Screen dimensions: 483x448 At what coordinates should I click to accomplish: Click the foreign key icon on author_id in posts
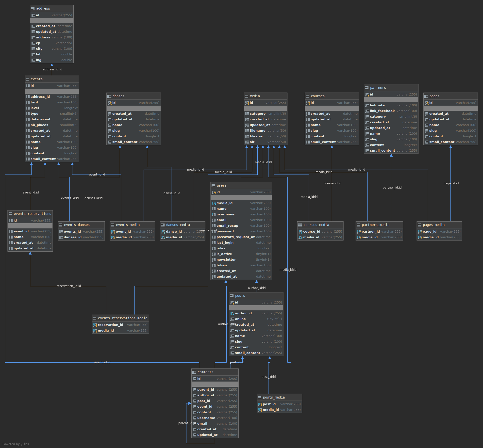[x=232, y=313]
